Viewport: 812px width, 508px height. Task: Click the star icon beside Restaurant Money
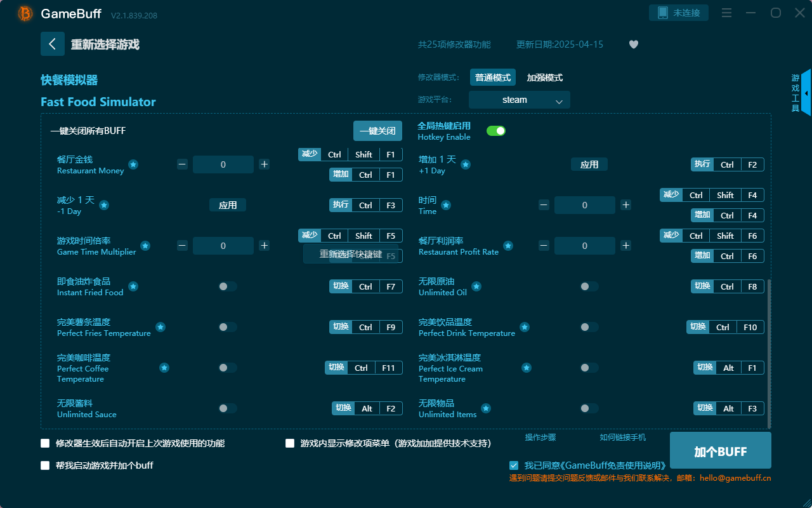pyautogui.click(x=133, y=164)
